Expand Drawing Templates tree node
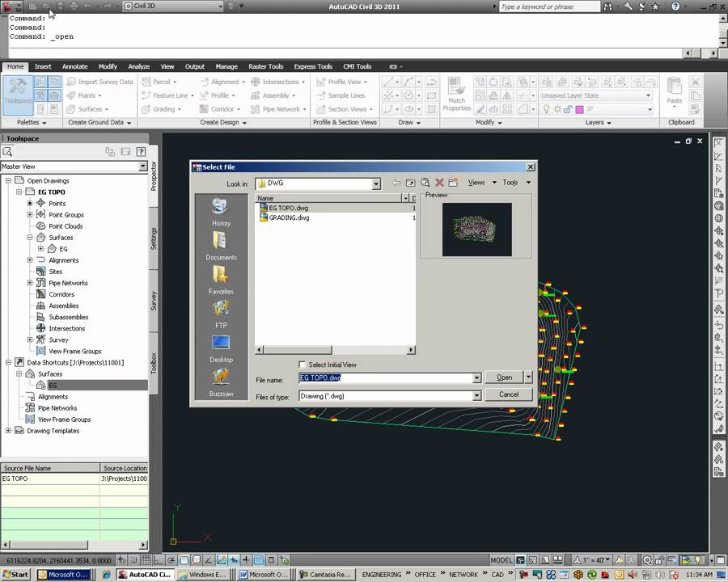This screenshot has height=582, width=728. pyautogui.click(x=8, y=431)
